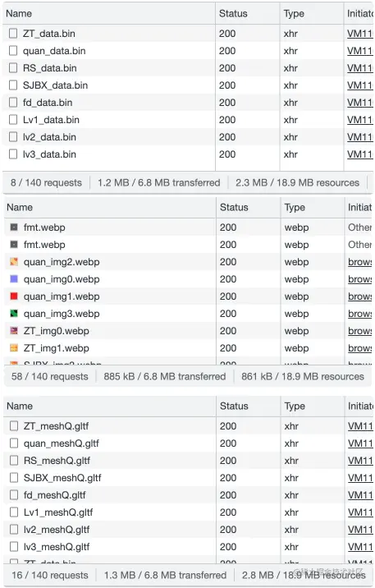Open initiator link for quan_img2.webp row
This screenshot has width=375, height=588.
point(359,262)
